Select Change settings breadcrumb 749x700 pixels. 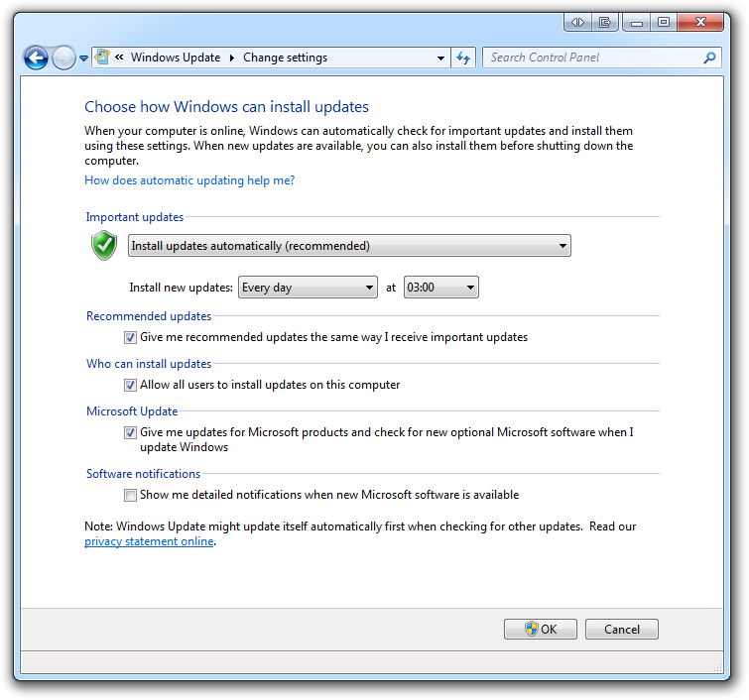coord(285,58)
